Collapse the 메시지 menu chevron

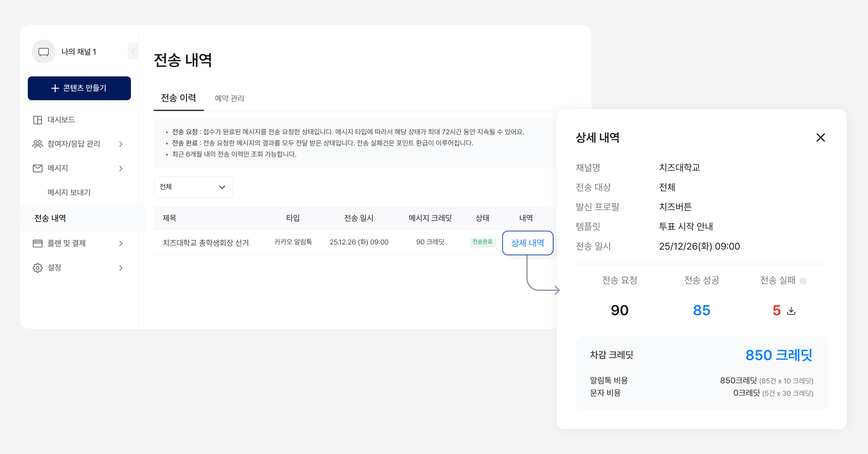(121, 168)
